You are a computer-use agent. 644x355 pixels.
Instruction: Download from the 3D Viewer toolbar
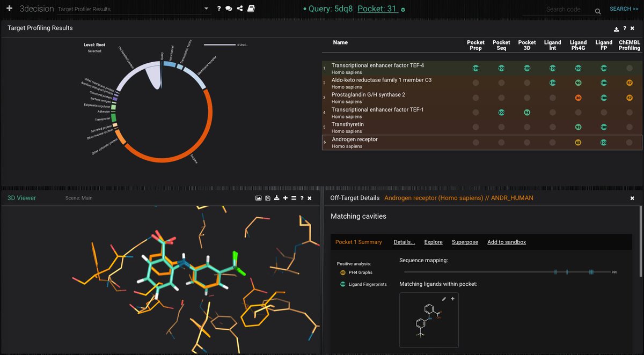pyautogui.click(x=276, y=198)
